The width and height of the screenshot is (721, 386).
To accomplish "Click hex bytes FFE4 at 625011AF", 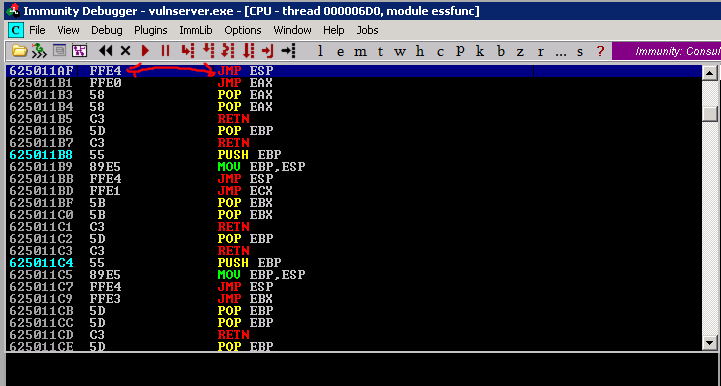I will (x=105, y=71).
